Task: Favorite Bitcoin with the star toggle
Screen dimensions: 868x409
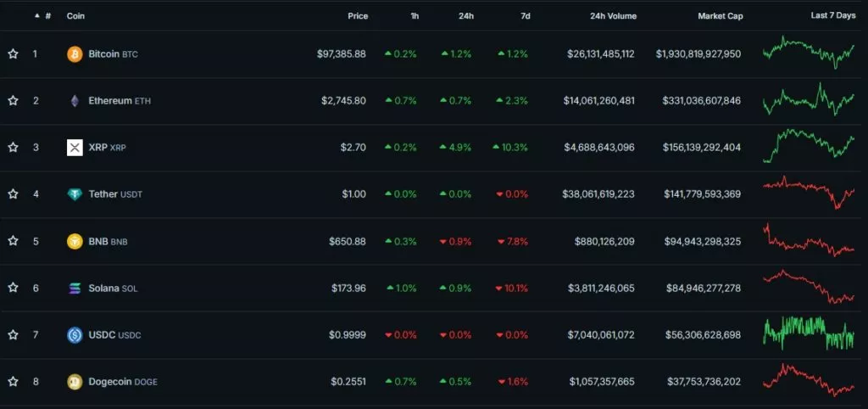Action: point(13,54)
